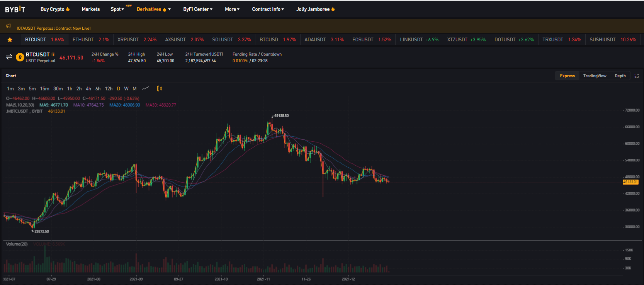This screenshot has height=285, width=644.
Task: Click the funding rate 0.0100% value
Action: pos(240,61)
